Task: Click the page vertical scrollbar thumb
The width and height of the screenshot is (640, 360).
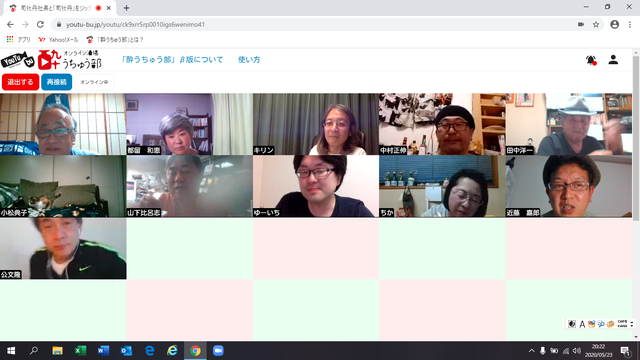Action: (x=636, y=139)
